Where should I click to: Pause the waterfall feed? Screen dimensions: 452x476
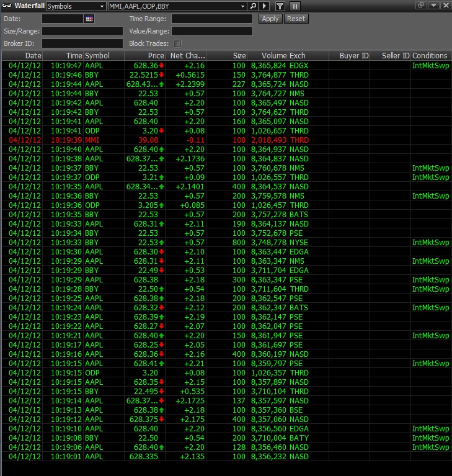pos(295,6)
